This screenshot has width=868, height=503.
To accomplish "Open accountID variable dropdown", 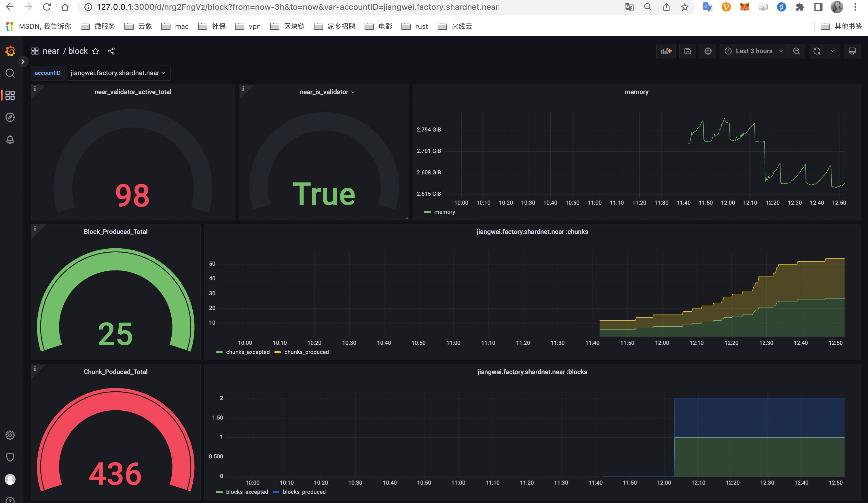I will [x=118, y=73].
